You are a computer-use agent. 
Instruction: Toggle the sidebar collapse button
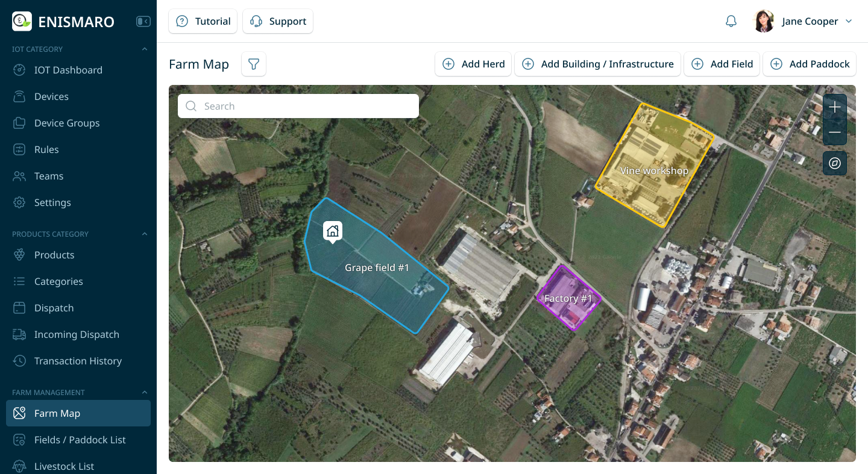point(143,22)
